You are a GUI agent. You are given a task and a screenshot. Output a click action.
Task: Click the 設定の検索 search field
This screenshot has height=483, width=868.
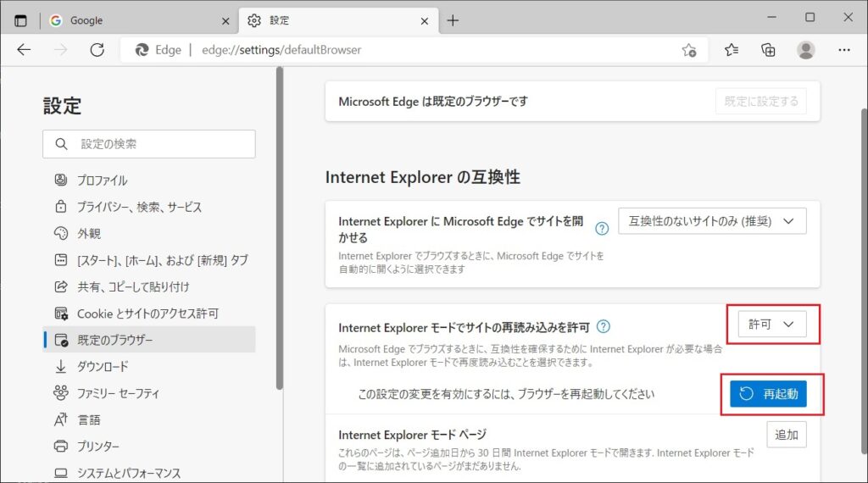pyautogui.click(x=149, y=144)
